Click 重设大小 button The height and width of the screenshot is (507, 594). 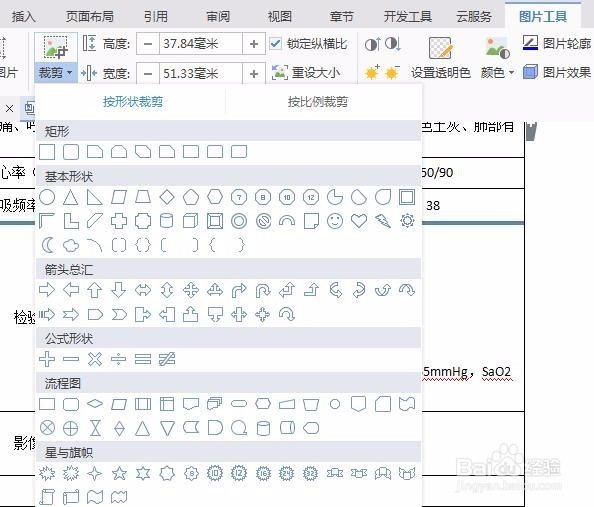pos(306,72)
